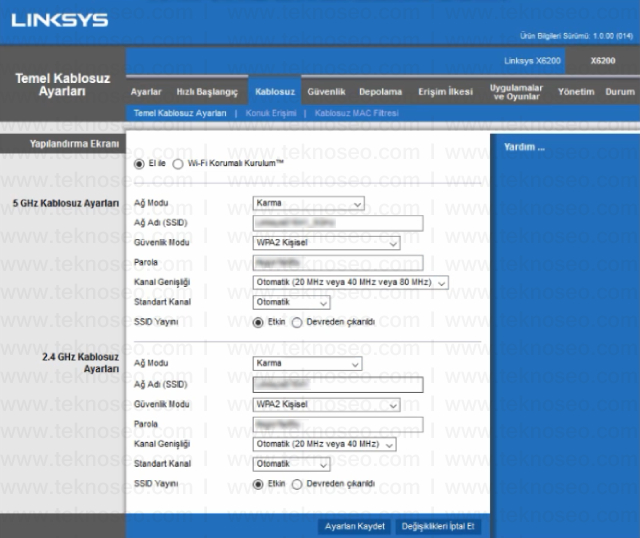Go to Konuk Erişimi sub-tab
The height and width of the screenshot is (538, 640).
(x=271, y=113)
